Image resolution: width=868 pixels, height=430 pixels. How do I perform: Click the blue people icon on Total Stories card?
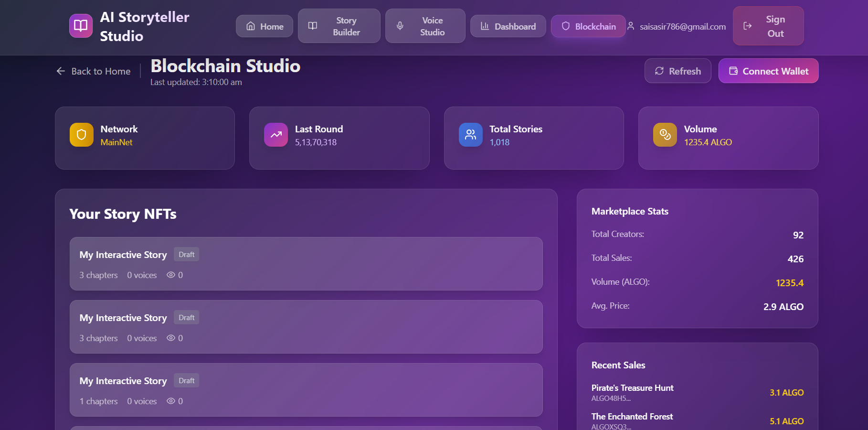tap(471, 135)
